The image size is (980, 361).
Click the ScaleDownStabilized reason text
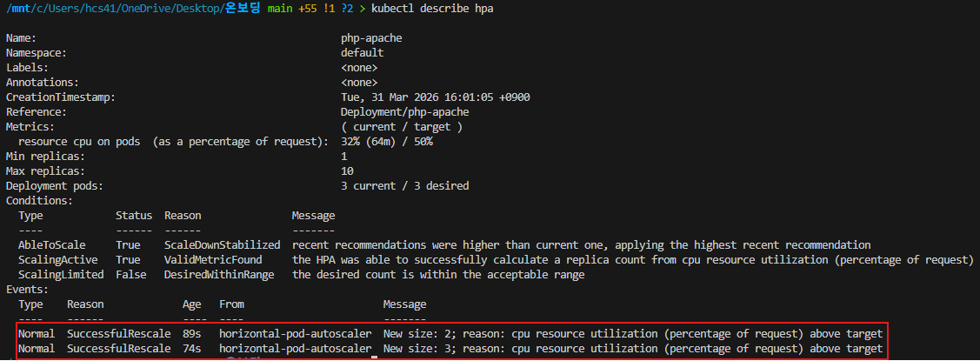coord(222,245)
